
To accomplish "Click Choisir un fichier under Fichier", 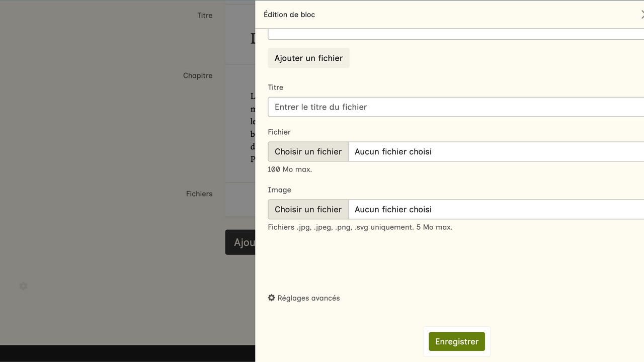I will (x=308, y=151).
